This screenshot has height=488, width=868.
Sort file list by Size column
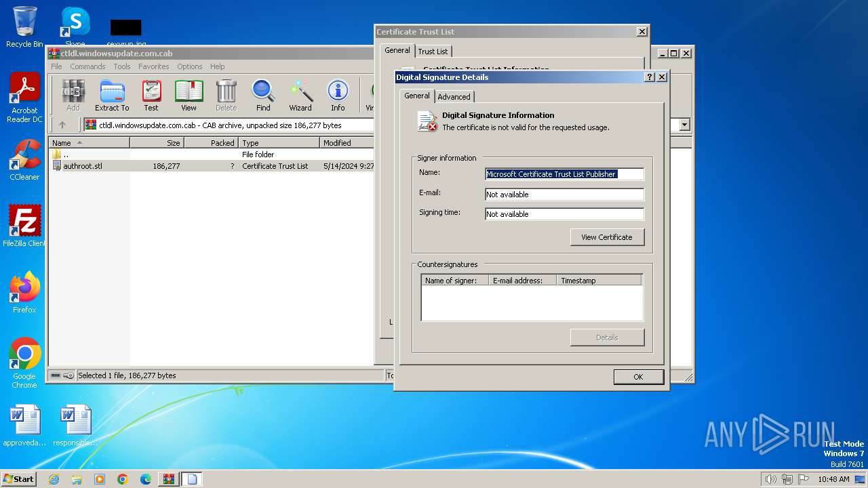click(157, 143)
